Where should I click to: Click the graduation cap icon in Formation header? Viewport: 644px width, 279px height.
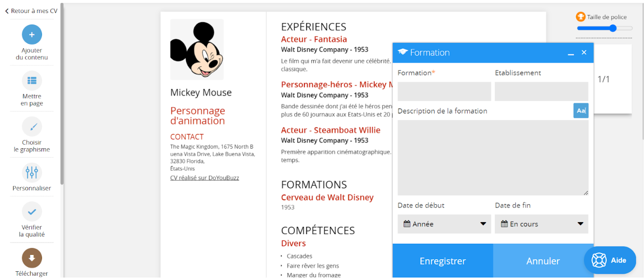pyautogui.click(x=403, y=52)
